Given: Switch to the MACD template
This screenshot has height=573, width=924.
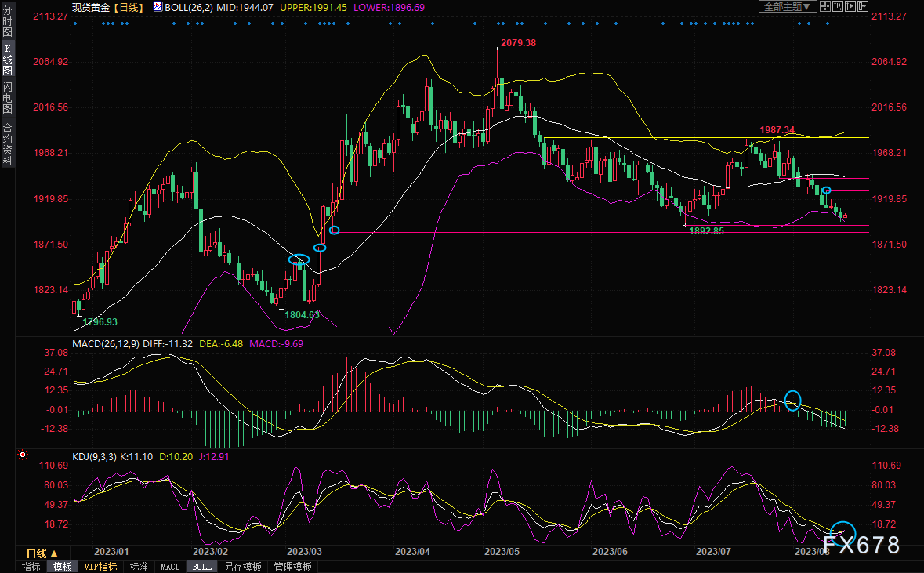Looking at the screenshot, I should [x=170, y=567].
